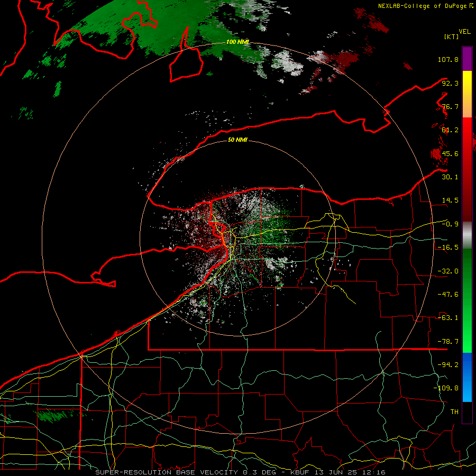Click the 76.7 velocity scale value

pyautogui.click(x=450, y=106)
